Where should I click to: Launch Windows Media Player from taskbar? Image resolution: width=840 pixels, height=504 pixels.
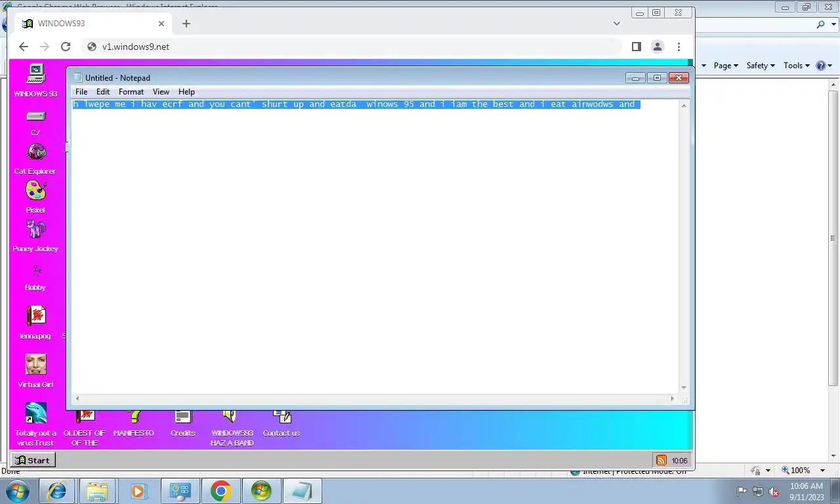[x=138, y=491]
